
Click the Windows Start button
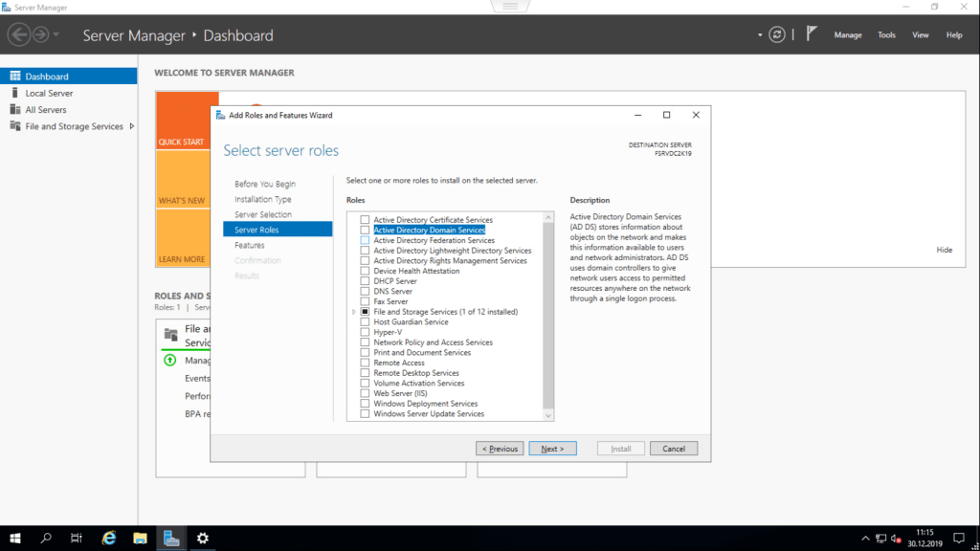coord(15,539)
